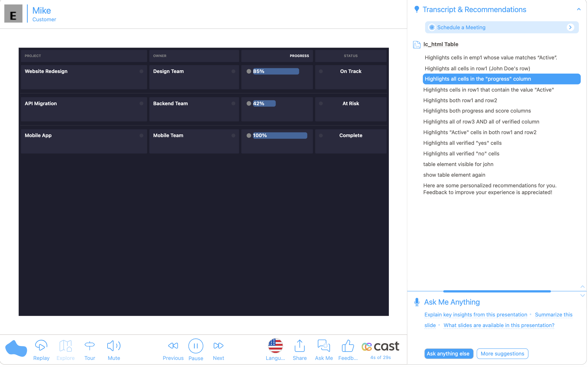Click the More suggestions button

coord(502,354)
